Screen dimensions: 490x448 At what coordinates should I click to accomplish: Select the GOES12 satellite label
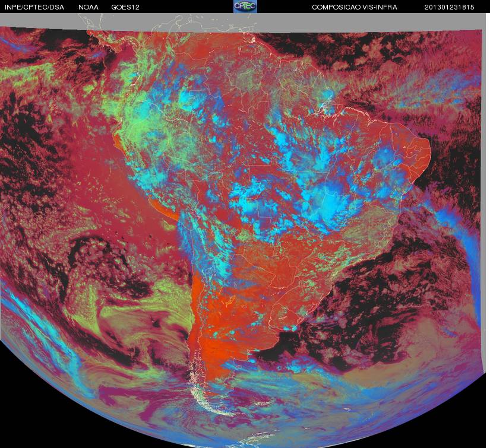click(x=125, y=7)
